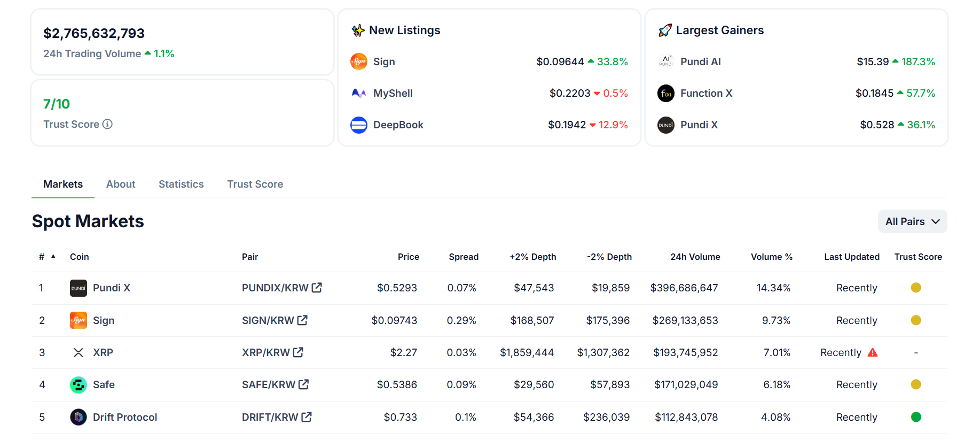Open the Statistics tab

point(181,184)
